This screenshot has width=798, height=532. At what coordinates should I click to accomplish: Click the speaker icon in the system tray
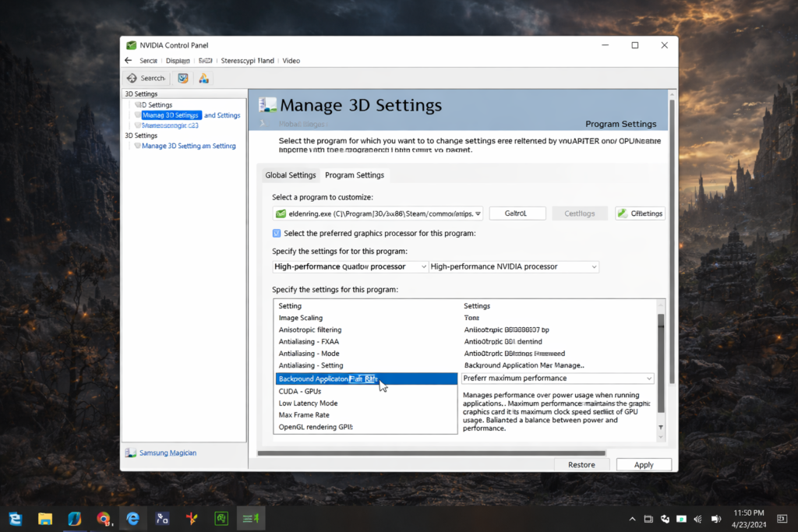715,518
